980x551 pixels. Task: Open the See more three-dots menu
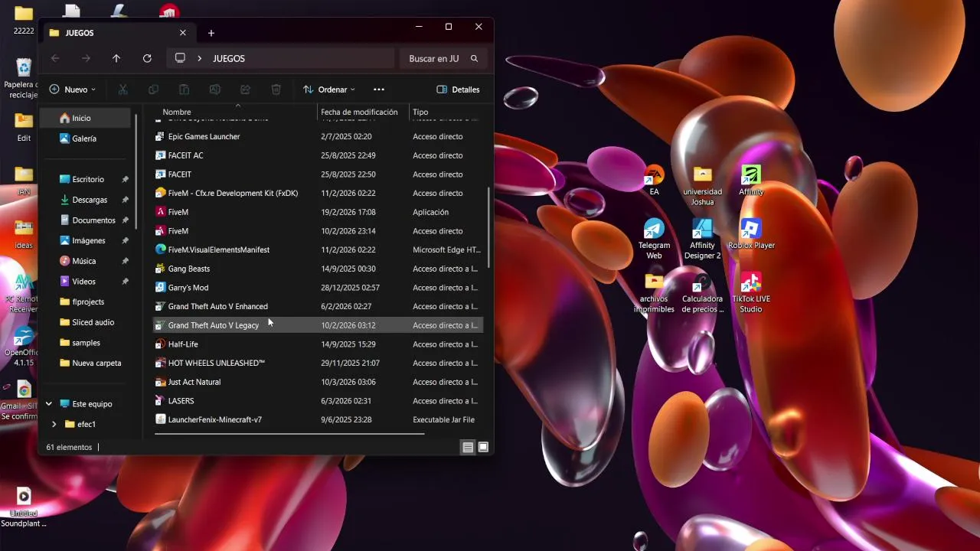379,90
